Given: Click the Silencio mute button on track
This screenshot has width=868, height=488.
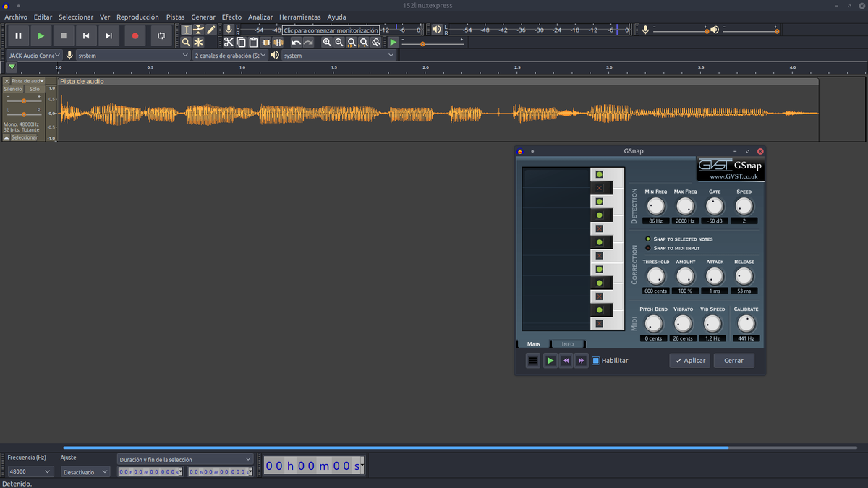Looking at the screenshot, I should click(13, 89).
